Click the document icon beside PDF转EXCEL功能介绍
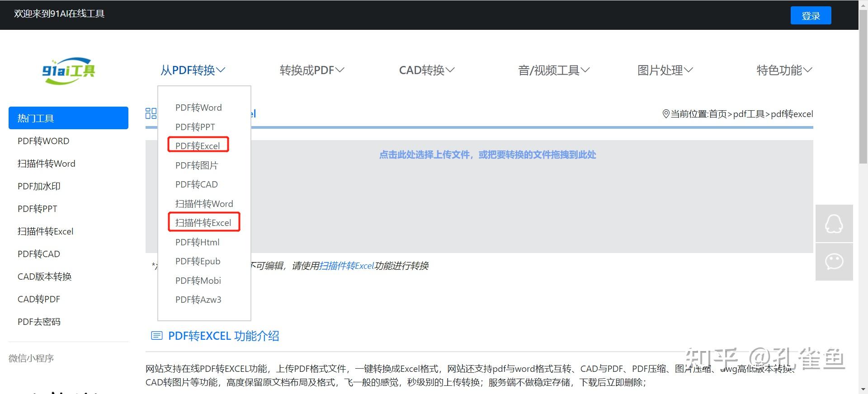Image resolution: width=868 pixels, height=394 pixels. tap(156, 336)
